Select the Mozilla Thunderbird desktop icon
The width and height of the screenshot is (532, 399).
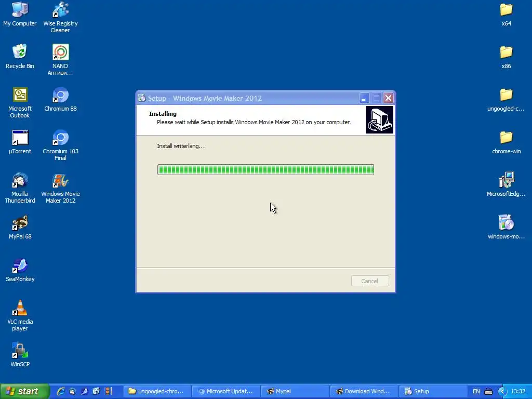20,188
